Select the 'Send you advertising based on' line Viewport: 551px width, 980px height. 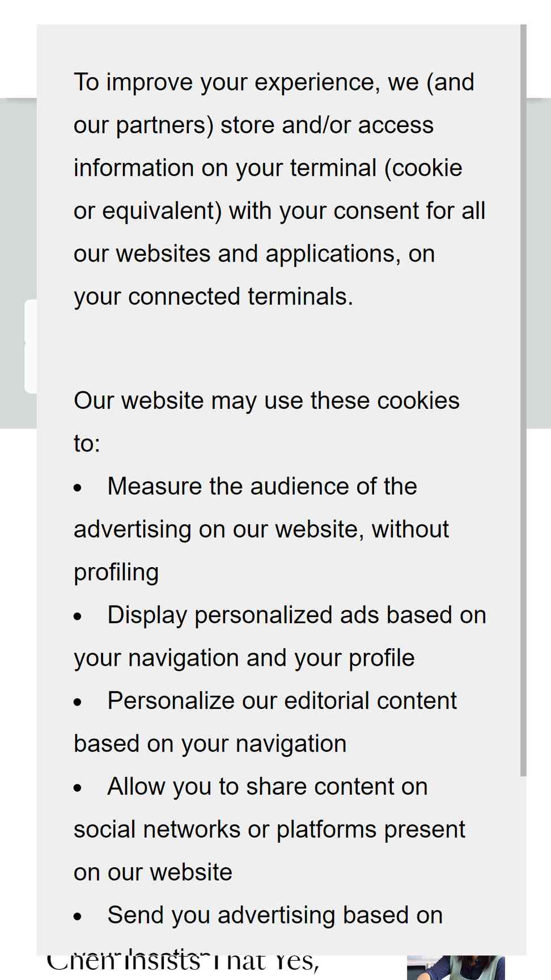(x=275, y=915)
